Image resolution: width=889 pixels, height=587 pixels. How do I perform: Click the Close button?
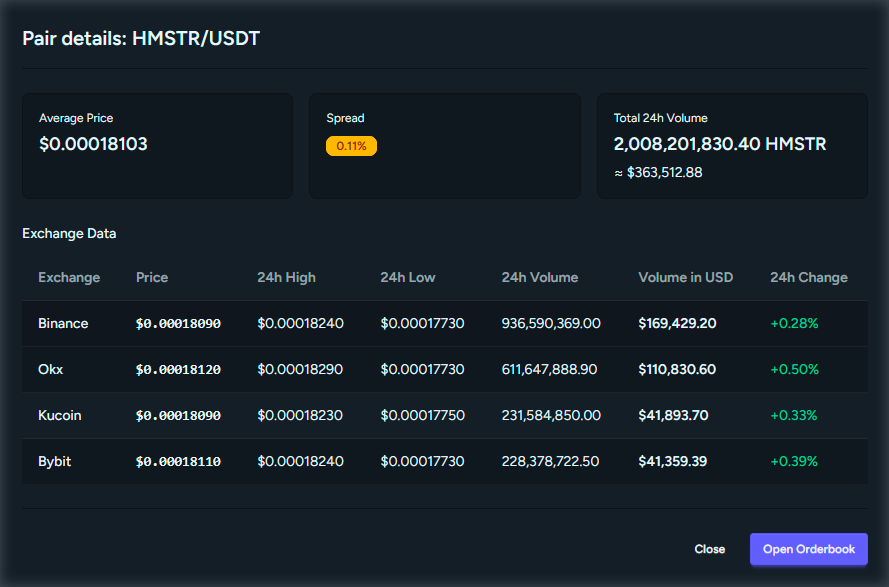click(x=710, y=549)
